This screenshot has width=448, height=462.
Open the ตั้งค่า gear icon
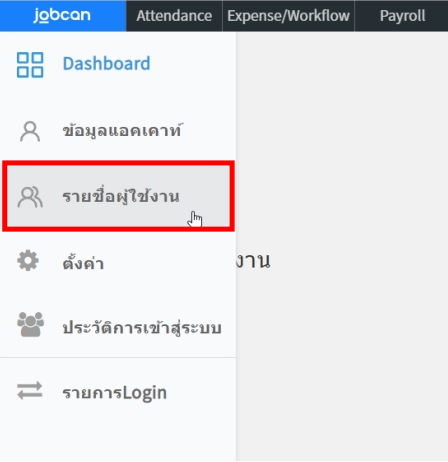click(x=28, y=260)
